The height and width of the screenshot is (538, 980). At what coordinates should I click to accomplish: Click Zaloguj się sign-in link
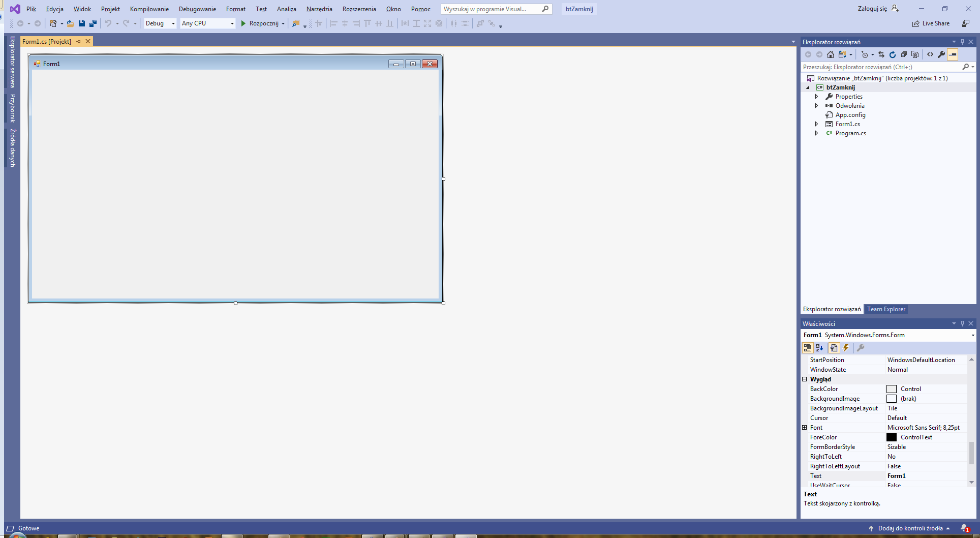(872, 9)
